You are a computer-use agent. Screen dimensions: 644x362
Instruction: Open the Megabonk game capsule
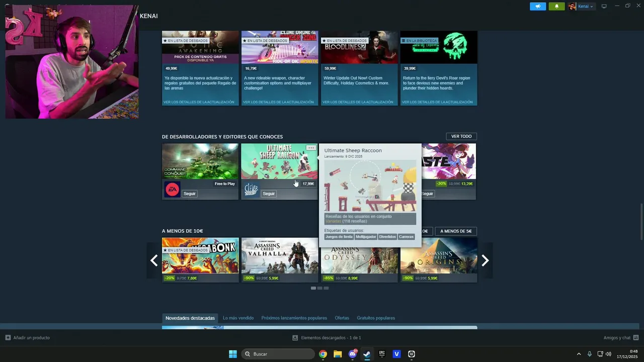pos(200,256)
